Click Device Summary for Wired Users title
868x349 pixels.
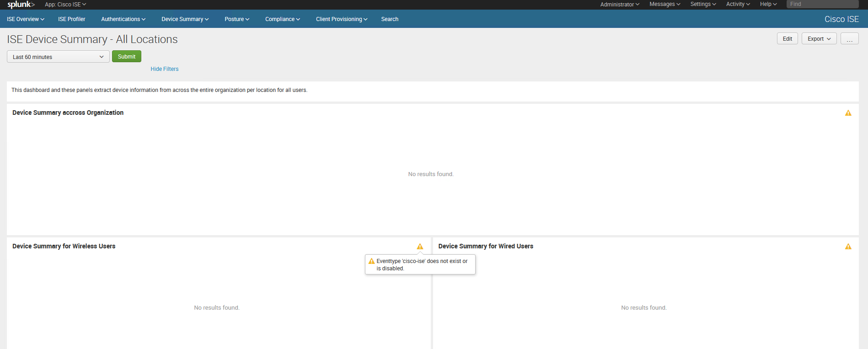(x=486, y=246)
